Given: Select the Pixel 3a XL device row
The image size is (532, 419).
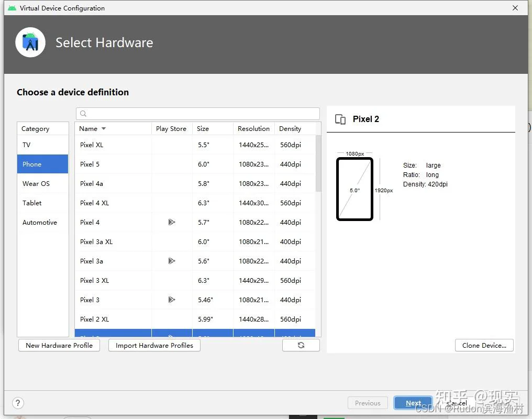Looking at the screenshot, I should [x=195, y=241].
